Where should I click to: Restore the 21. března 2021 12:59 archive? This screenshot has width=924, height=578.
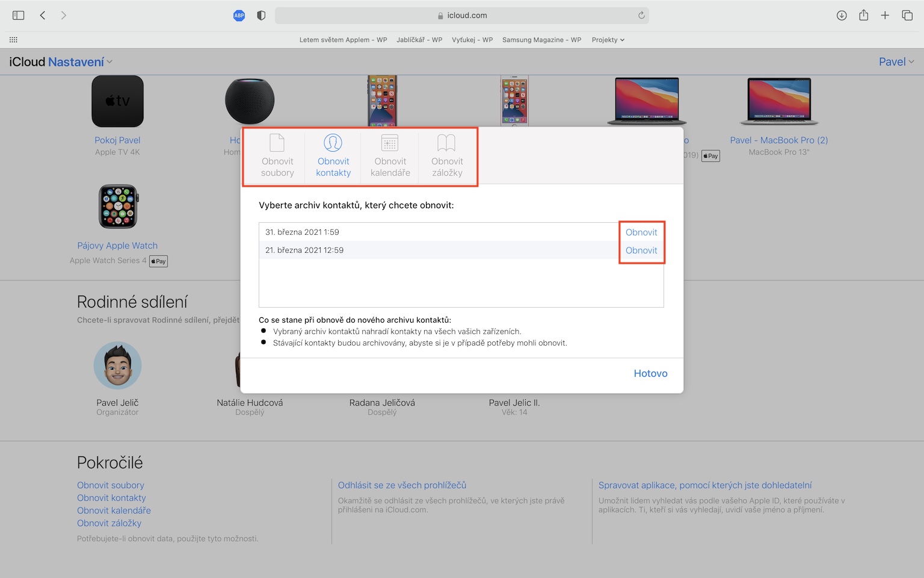[641, 250]
